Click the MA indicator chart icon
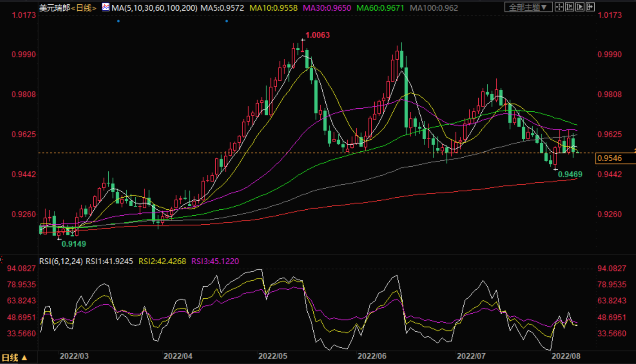The image size is (636, 364). click(x=106, y=7)
